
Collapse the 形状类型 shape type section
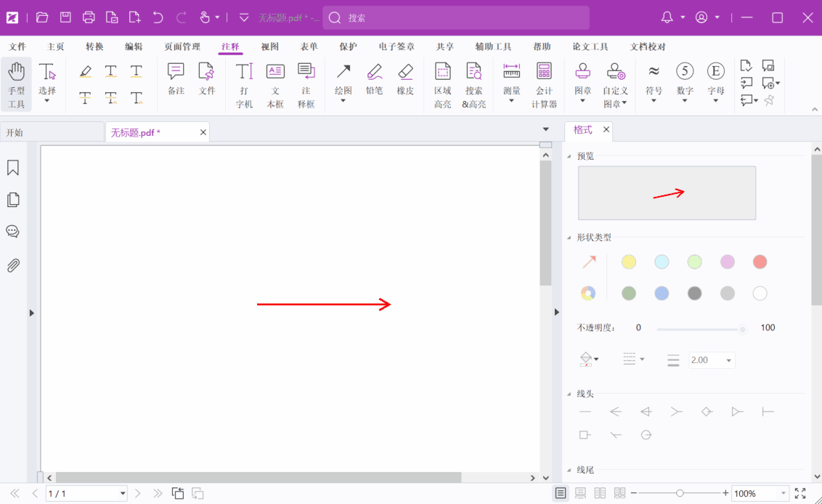tap(569, 237)
